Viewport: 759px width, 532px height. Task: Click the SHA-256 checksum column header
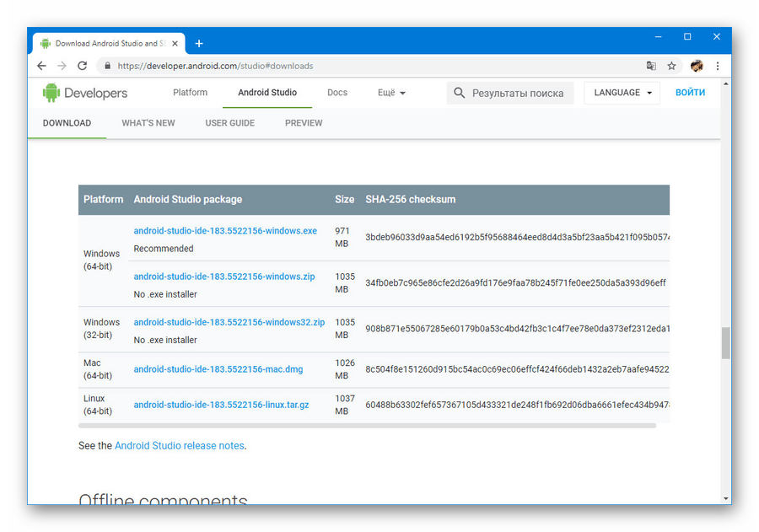click(411, 200)
